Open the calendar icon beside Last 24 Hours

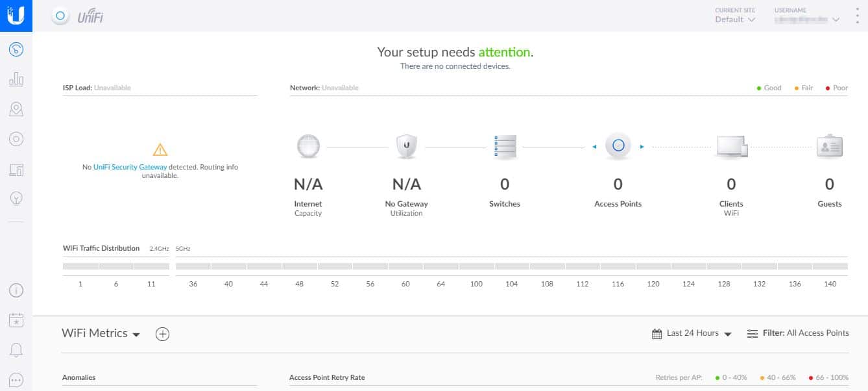click(656, 333)
